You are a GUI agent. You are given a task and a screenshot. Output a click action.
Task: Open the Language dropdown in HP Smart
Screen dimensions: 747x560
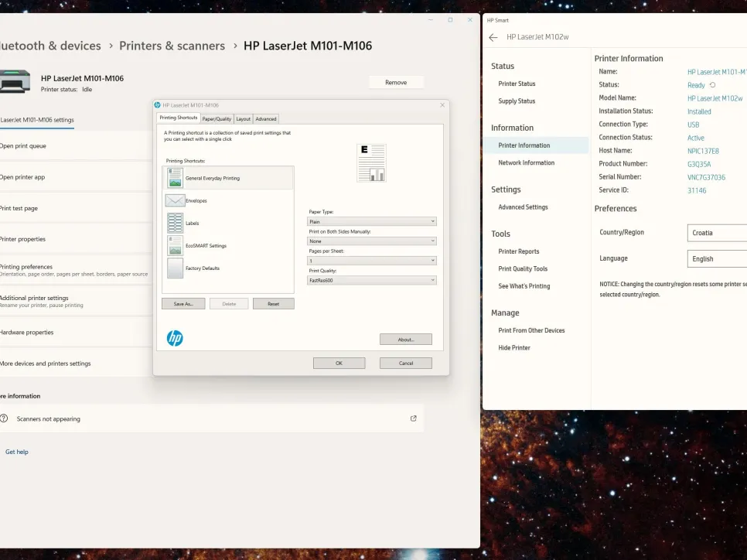point(717,258)
